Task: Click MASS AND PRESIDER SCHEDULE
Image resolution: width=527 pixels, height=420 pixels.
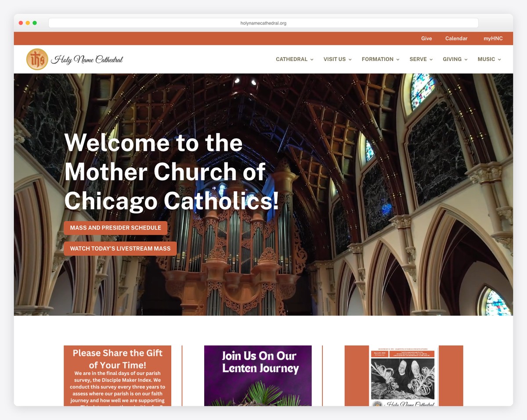Action: pos(116,228)
